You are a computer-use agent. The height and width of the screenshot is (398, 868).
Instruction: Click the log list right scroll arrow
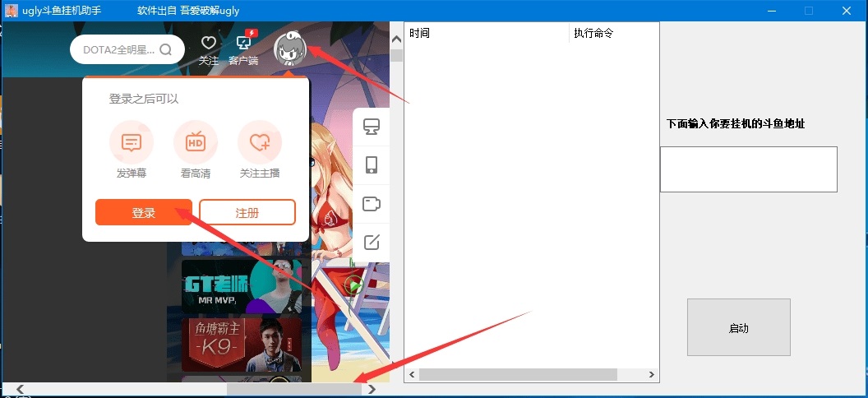pyautogui.click(x=652, y=375)
